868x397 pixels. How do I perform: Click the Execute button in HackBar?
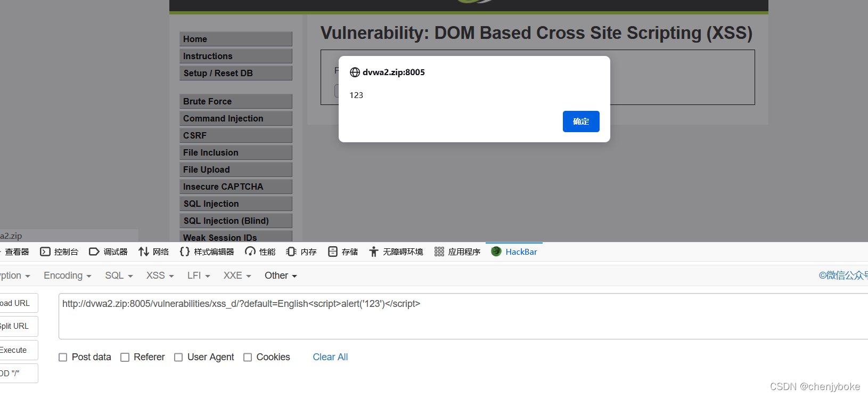pyautogui.click(x=19, y=350)
